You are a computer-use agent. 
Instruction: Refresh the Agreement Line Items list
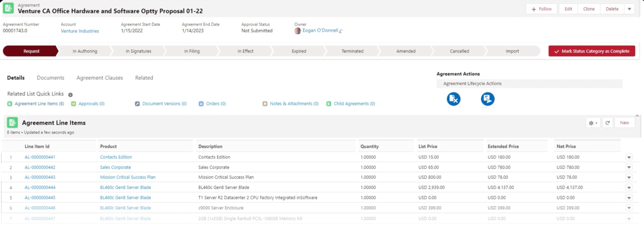coord(607,123)
